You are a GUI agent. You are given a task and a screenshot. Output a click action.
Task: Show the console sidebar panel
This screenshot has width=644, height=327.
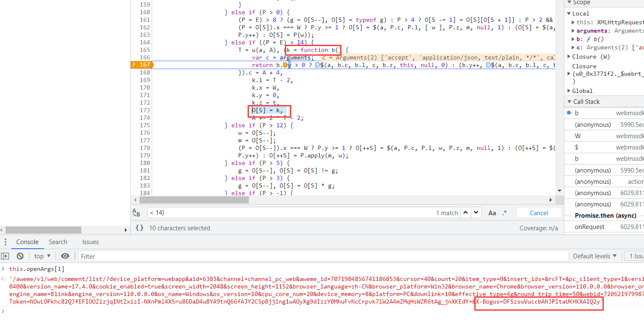pyautogui.click(x=5, y=256)
